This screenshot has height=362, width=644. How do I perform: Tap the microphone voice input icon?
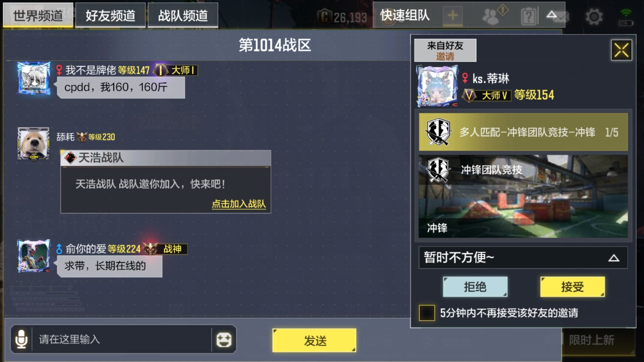(21, 339)
